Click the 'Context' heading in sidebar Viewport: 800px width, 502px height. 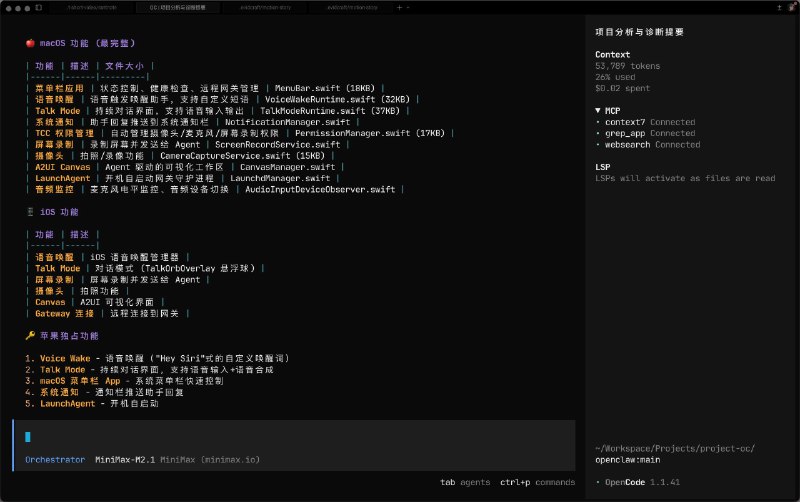point(612,55)
